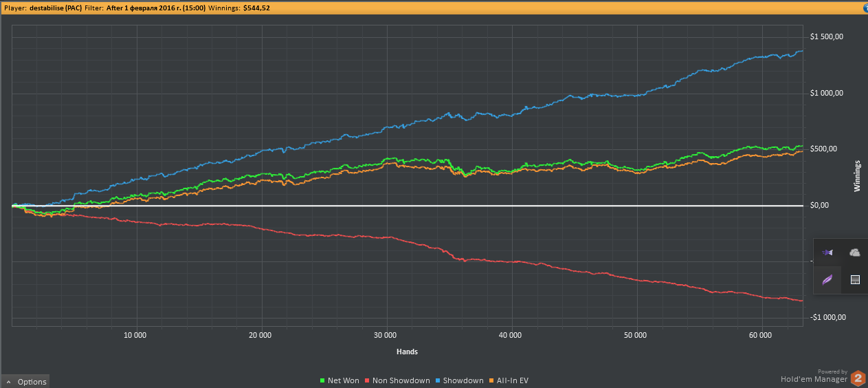Toggle the Showdown legend entry

[460, 380]
